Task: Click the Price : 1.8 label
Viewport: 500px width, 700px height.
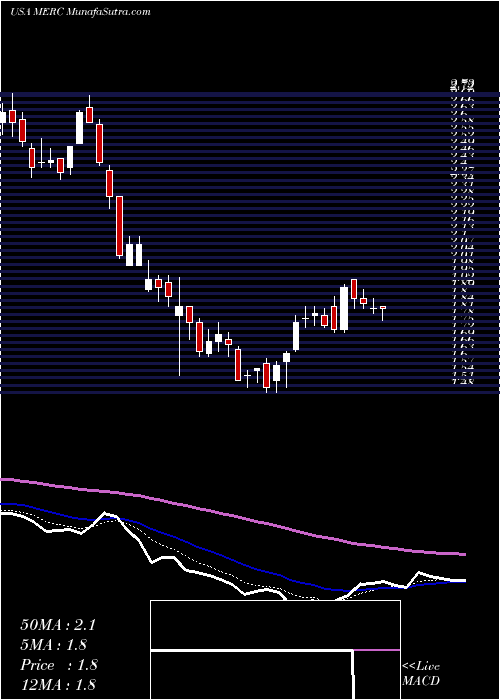Action: pos(59,665)
